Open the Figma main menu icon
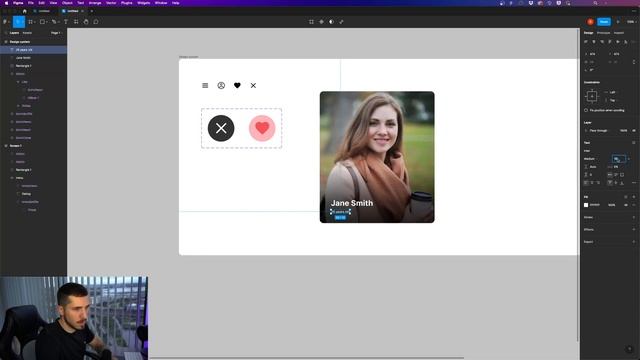Screen dimensions: 640x360 pyautogui.click(x=5, y=22)
